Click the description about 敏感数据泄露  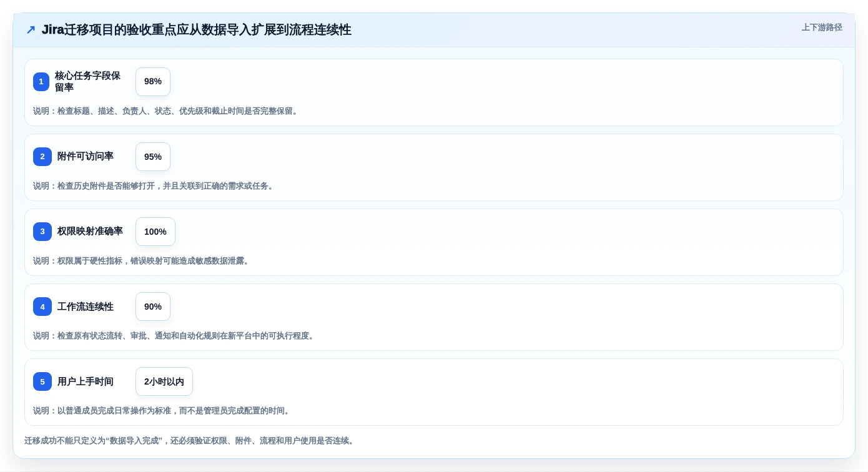(142, 261)
